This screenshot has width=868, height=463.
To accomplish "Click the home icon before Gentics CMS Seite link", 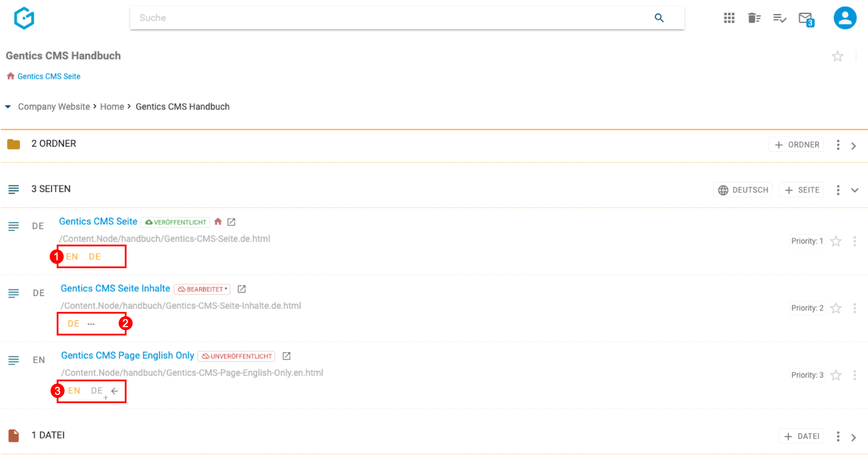I will click(10, 76).
